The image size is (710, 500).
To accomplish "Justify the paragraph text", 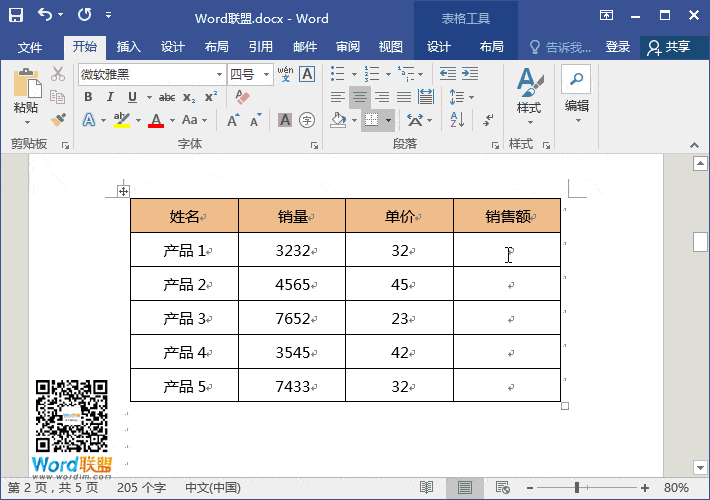I will pyautogui.click(x=404, y=97).
